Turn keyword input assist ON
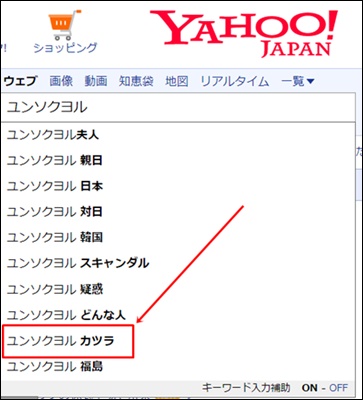The height and width of the screenshot is (400, 363). [309, 388]
